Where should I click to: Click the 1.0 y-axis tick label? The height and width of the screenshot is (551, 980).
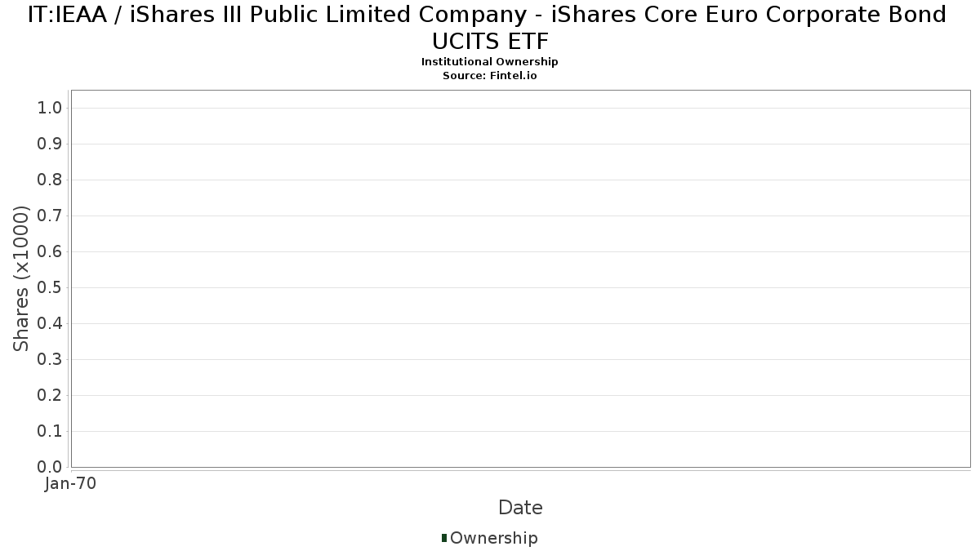pos(50,109)
